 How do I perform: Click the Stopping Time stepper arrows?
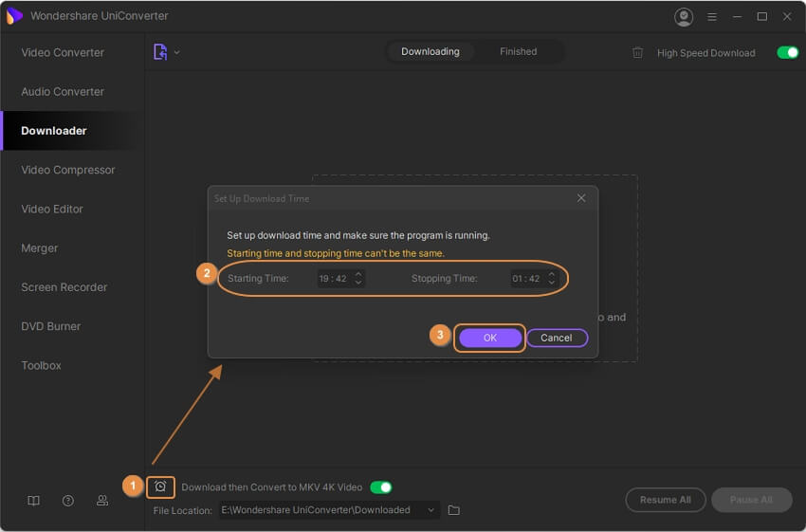(551, 279)
